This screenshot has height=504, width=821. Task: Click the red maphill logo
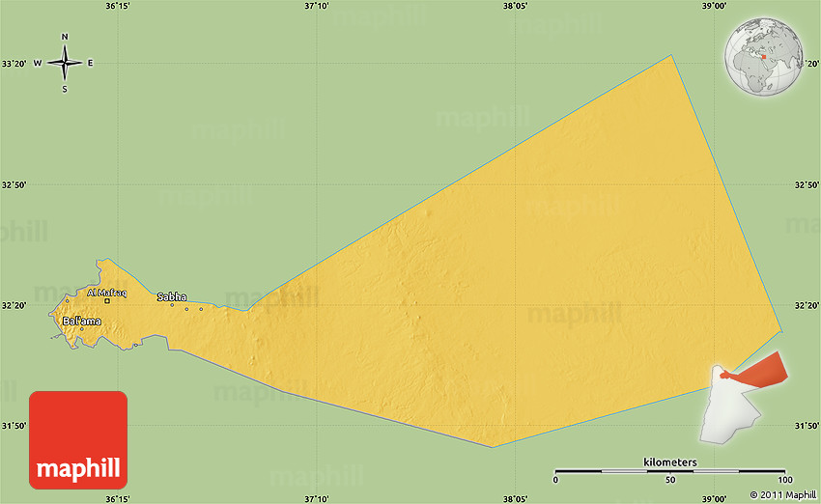[78, 440]
